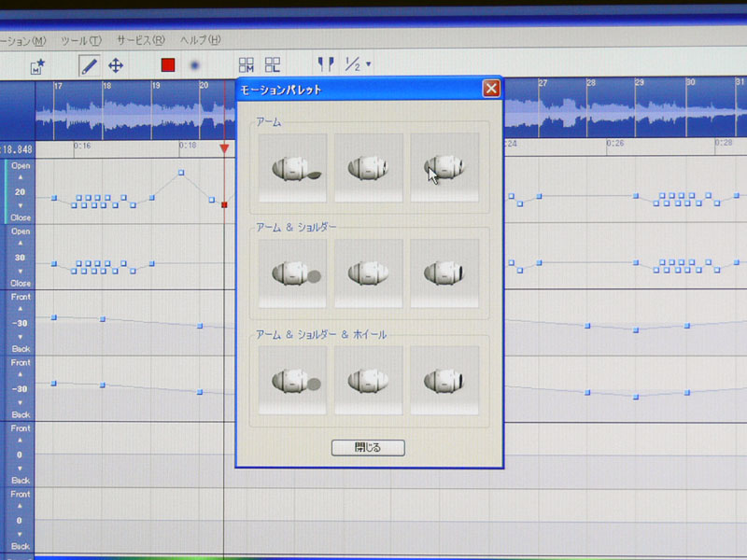The width and height of the screenshot is (747, 560).
Task: Open the 1/2 grid division dropdown
Action: tap(359, 64)
